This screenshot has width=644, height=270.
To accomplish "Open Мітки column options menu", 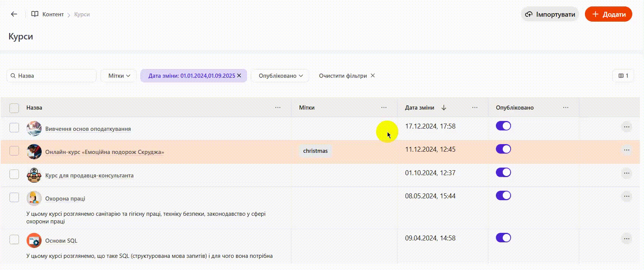I will [x=384, y=108].
